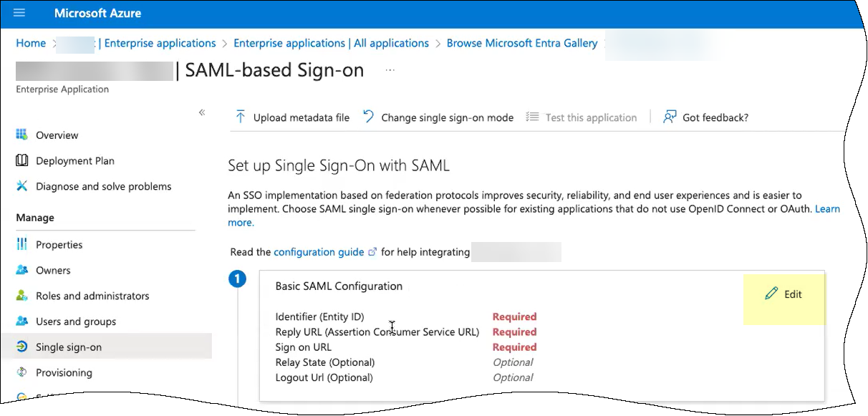Image resolution: width=868 pixels, height=416 pixels.
Task: Go to the Owners section
Action: tap(53, 271)
